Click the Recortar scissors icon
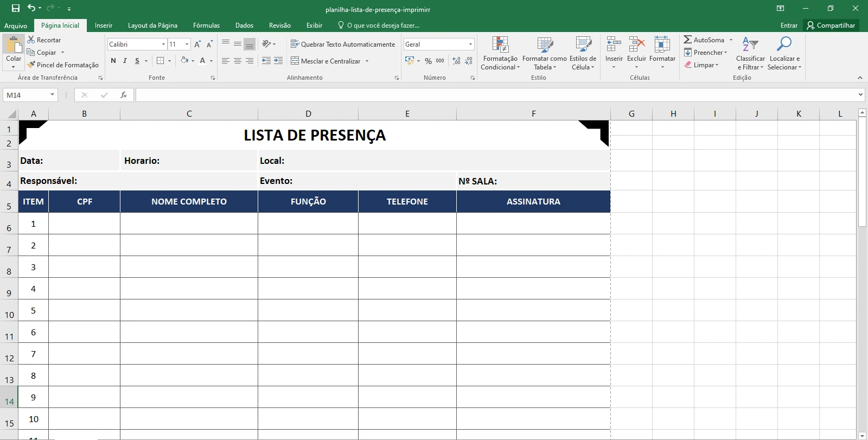Image resolution: width=868 pixels, height=440 pixels. pyautogui.click(x=31, y=40)
